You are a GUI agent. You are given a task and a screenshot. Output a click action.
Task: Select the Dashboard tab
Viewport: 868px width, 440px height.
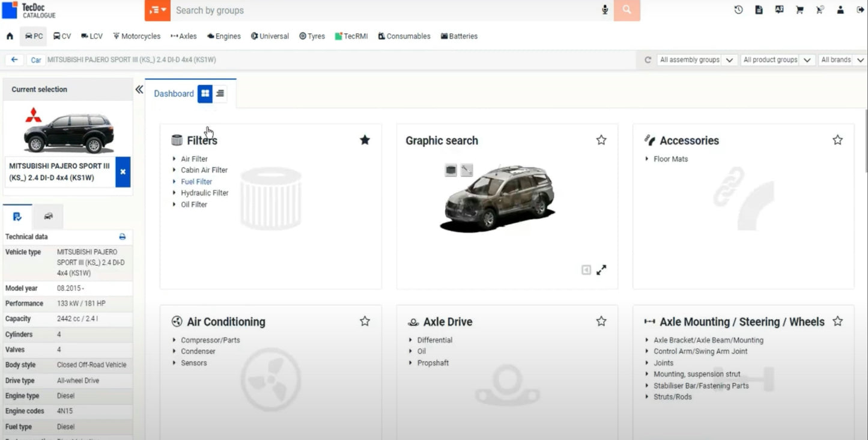pyautogui.click(x=174, y=94)
